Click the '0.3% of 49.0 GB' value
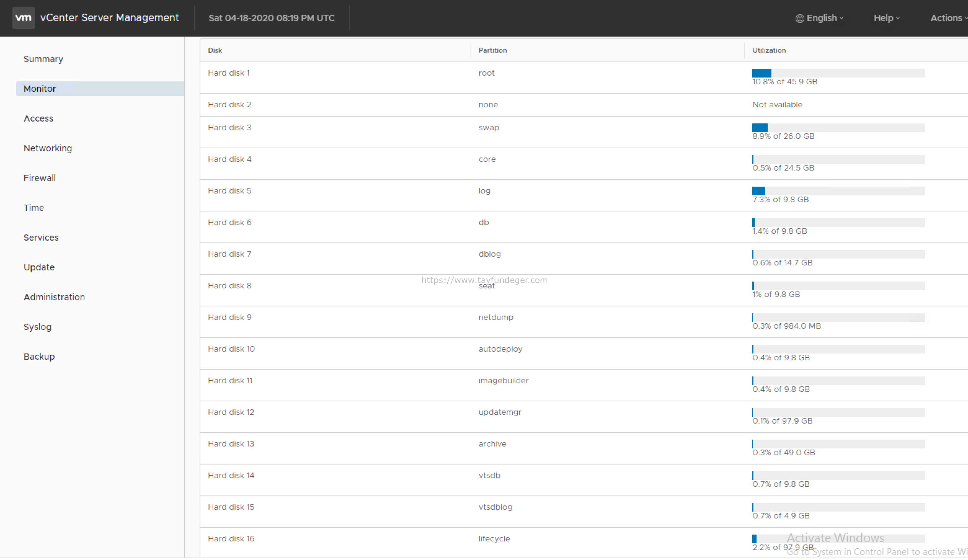Screen dimensions: 968x560 (784, 452)
